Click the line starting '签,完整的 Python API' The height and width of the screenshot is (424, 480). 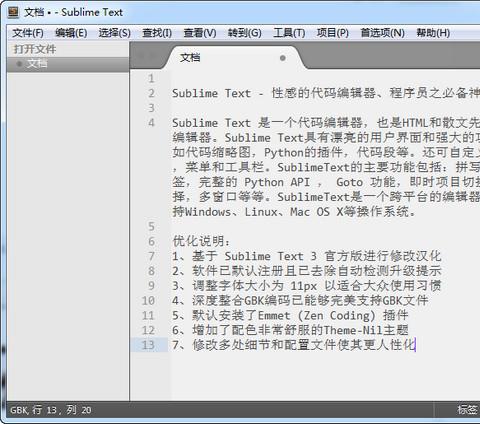click(x=326, y=182)
